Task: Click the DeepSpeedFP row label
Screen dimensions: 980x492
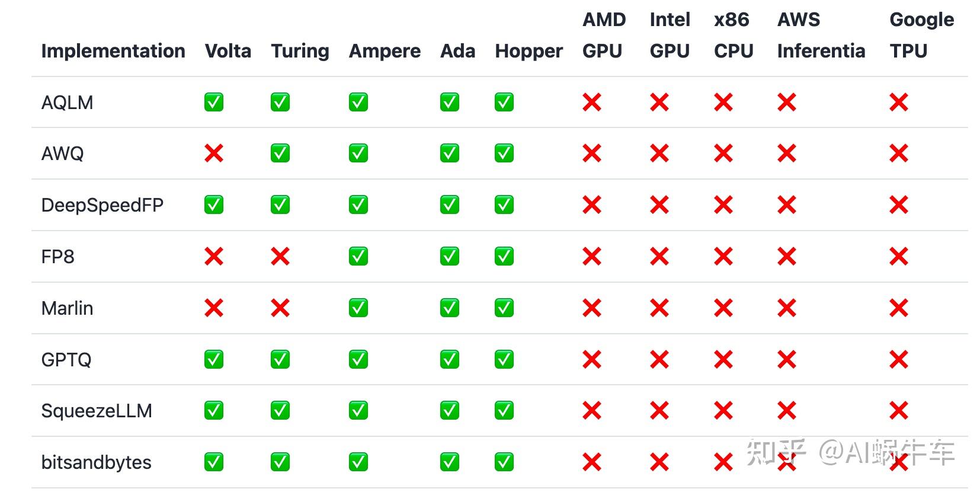Action: click(x=103, y=205)
